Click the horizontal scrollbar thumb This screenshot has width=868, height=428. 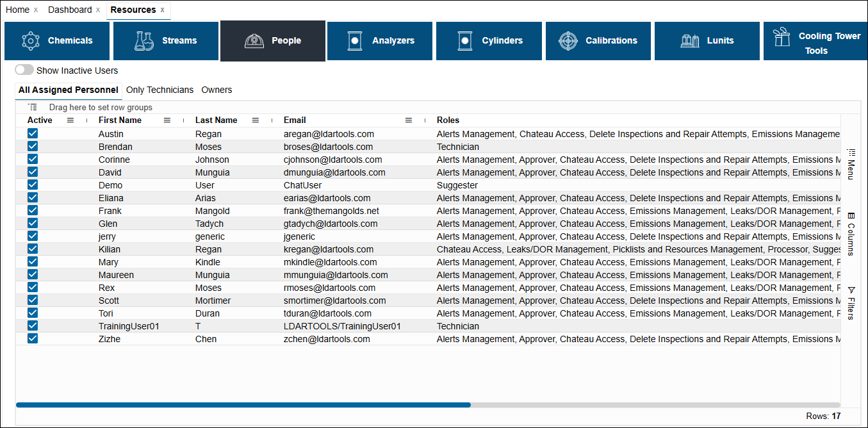coord(243,405)
